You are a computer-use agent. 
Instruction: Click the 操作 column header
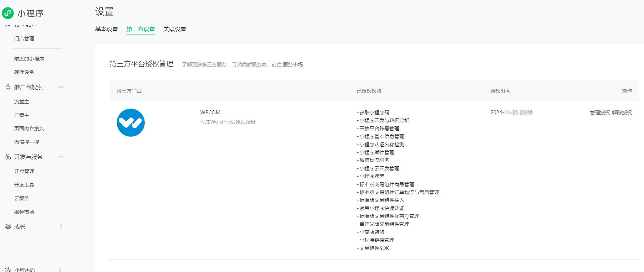coord(627,91)
